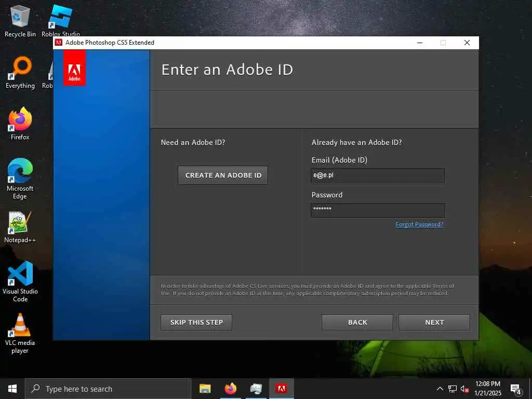Click the 'Enter an Adobe ID' heading
Image resolution: width=532 pixels, height=399 pixels.
pos(227,70)
